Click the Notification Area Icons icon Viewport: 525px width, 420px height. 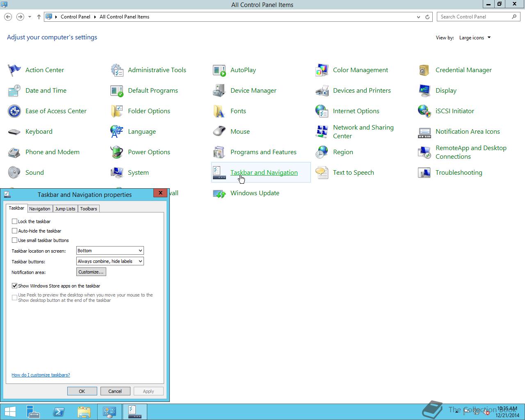(425, 132)
